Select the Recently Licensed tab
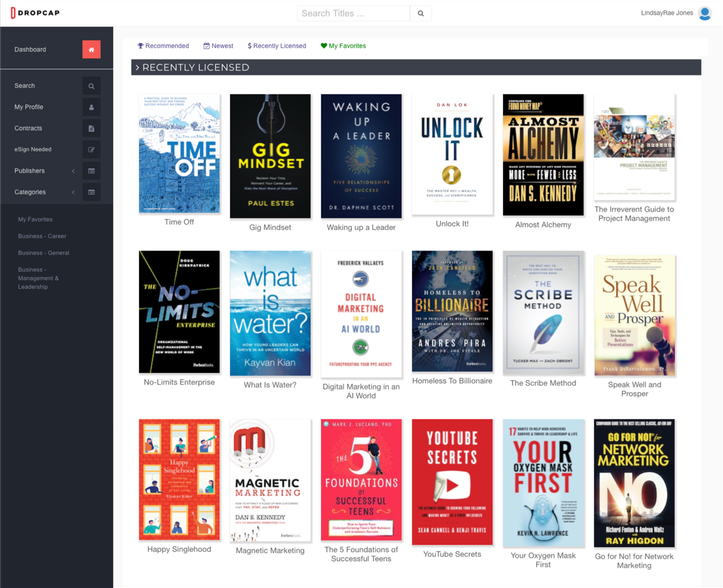This screenshot has width=723, height=588. point(277,46)
